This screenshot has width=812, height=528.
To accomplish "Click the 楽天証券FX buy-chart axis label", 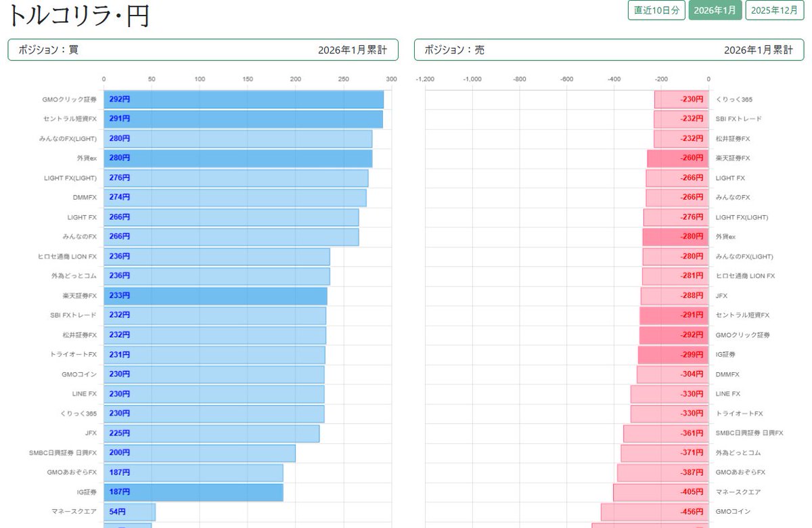I will (x=80, y=296).
